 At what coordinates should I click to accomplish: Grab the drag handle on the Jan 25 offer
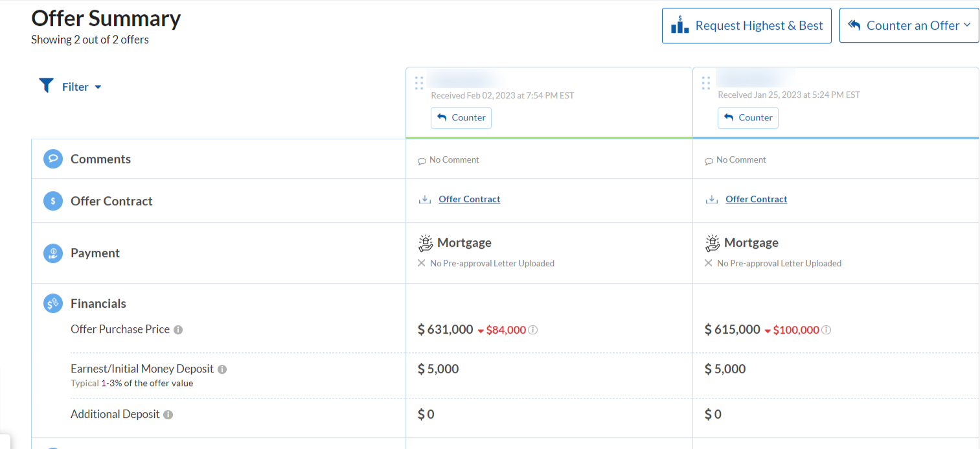pos(706,83)
